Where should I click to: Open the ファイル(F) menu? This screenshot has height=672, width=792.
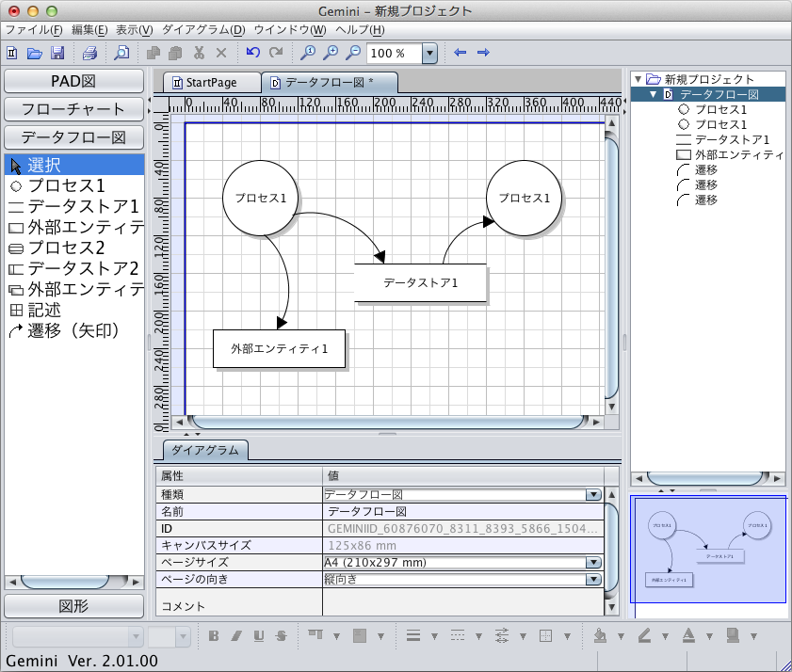pos(34,30)
